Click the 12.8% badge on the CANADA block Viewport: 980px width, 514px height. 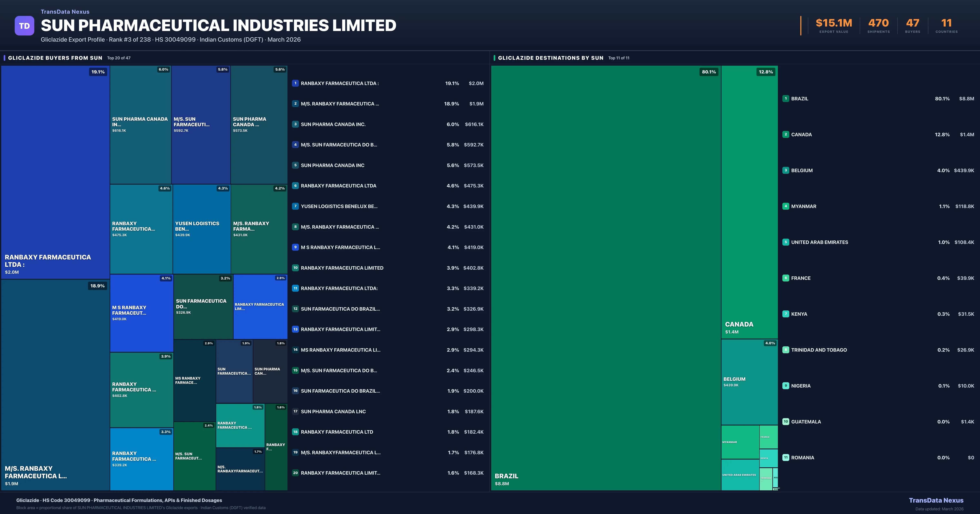tap(765, 71)
